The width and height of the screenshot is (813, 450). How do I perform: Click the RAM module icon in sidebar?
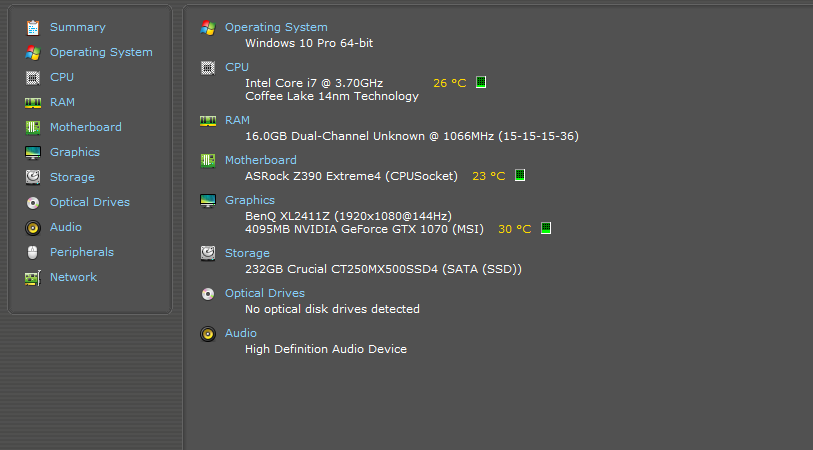[x=33, y=102]
